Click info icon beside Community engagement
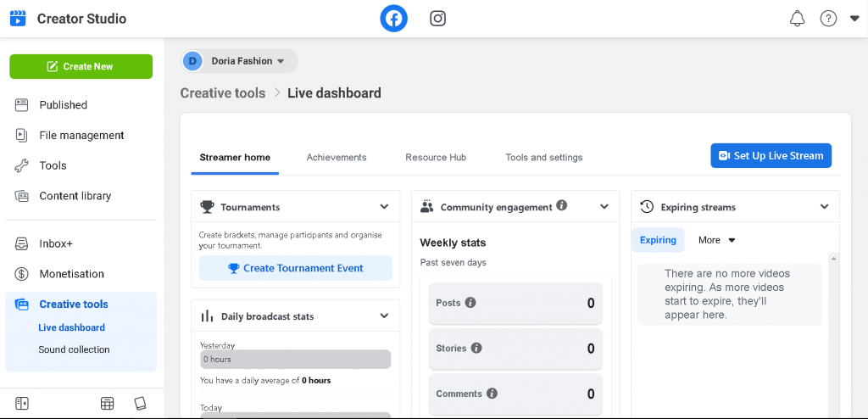868x419 pixels. point(562,206)
